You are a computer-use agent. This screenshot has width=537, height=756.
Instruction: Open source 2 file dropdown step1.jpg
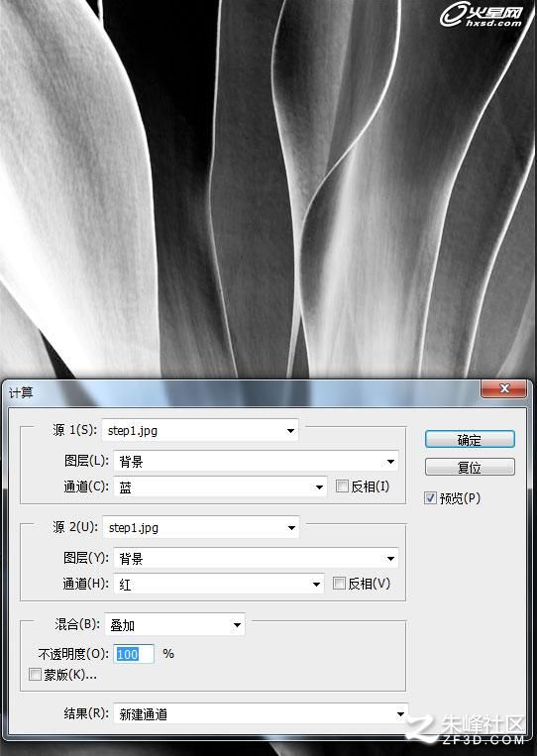pos(201,527)
